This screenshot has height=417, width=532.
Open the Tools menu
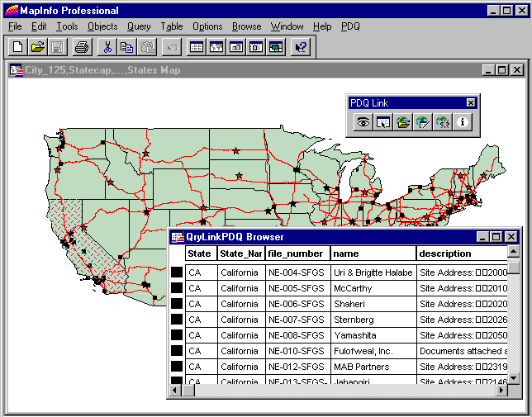(67, 26)
